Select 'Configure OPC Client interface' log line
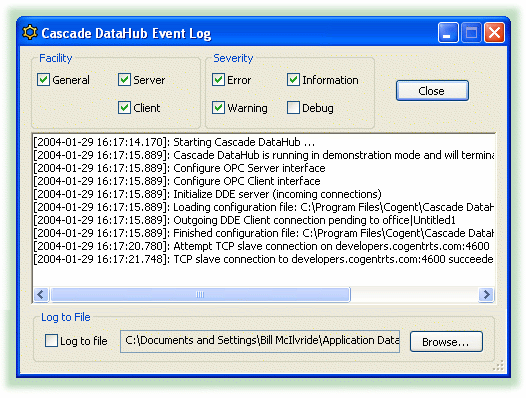The width and height of the screenshot is (526, 398). coord(177,181)
